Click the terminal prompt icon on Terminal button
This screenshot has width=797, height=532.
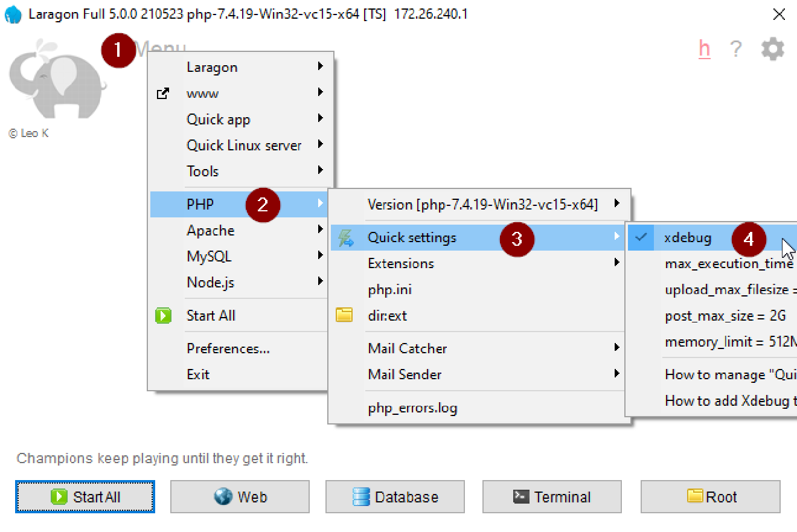523,496
